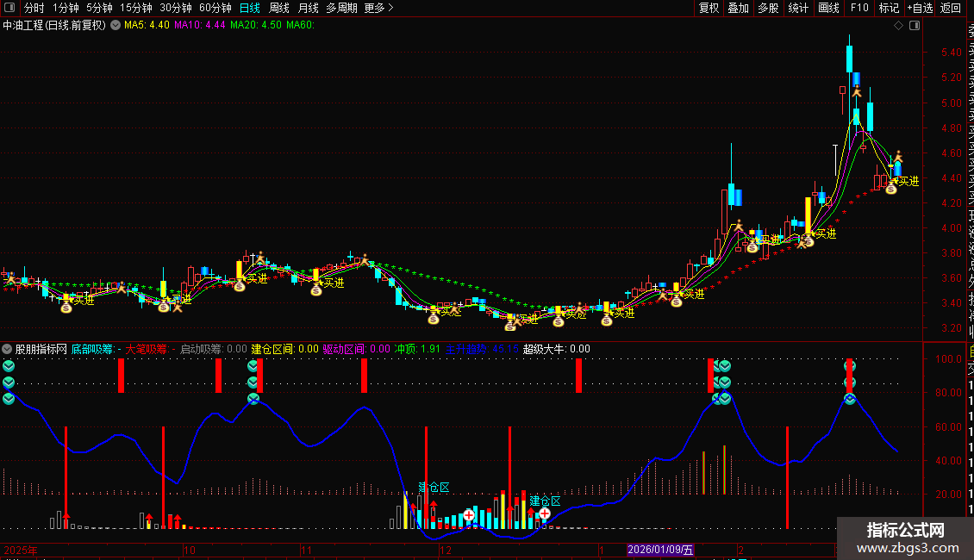Click the first red plus circle marker
The image size is (974, 560).
[x=469, y=515]
